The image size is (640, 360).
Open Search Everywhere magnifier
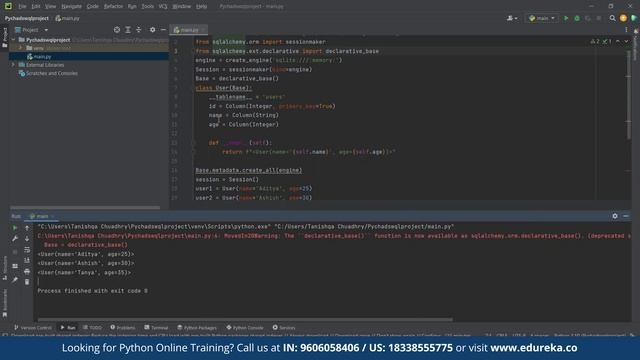(x=612, y=18)
